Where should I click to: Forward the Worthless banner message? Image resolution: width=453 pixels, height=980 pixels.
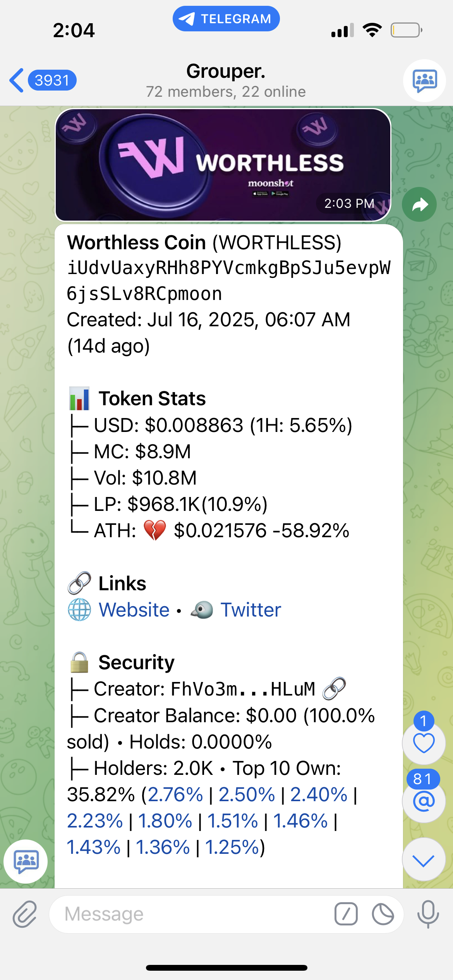(419, 204)
